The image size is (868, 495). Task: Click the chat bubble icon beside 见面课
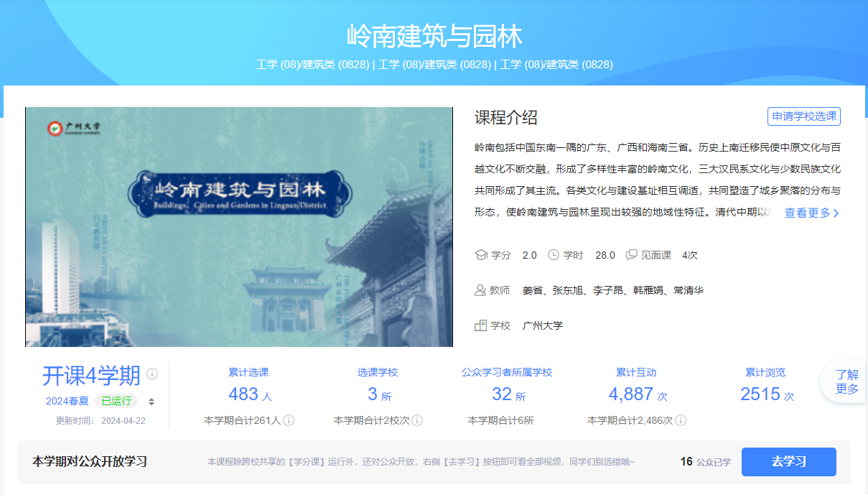click(x=632, y=255)
